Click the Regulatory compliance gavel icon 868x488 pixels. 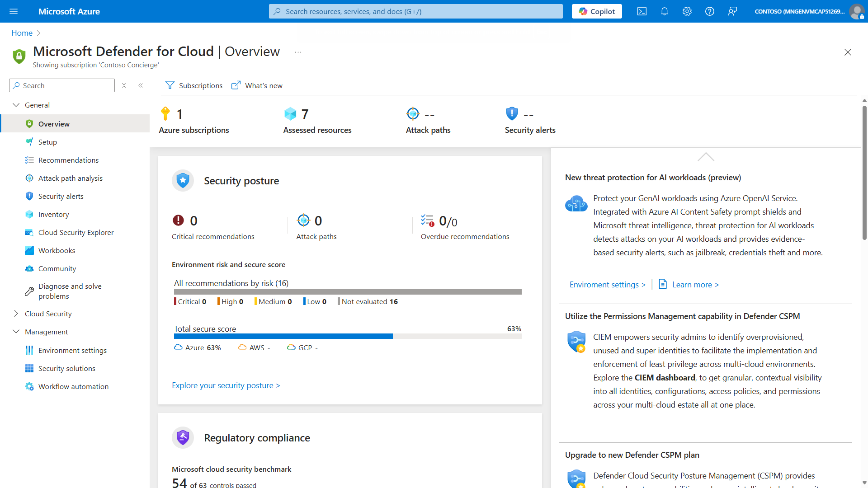click(183, 437)
